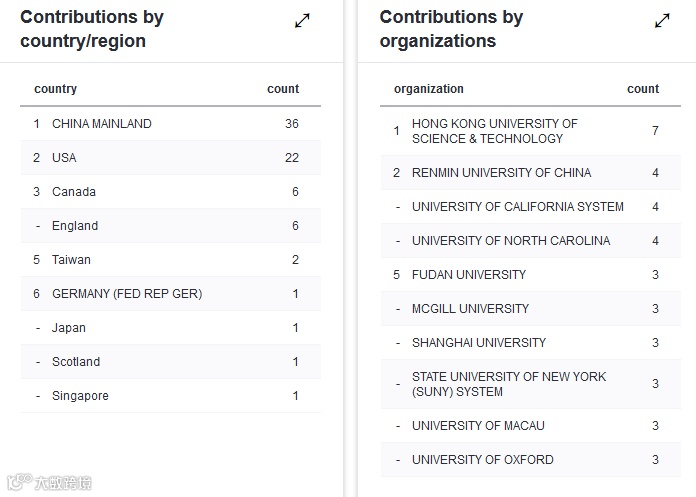Click UNIVERSITY OF CALIFORNIA SYSTEM entry
This screenshot has height=497, width=696.
point(517,207)
